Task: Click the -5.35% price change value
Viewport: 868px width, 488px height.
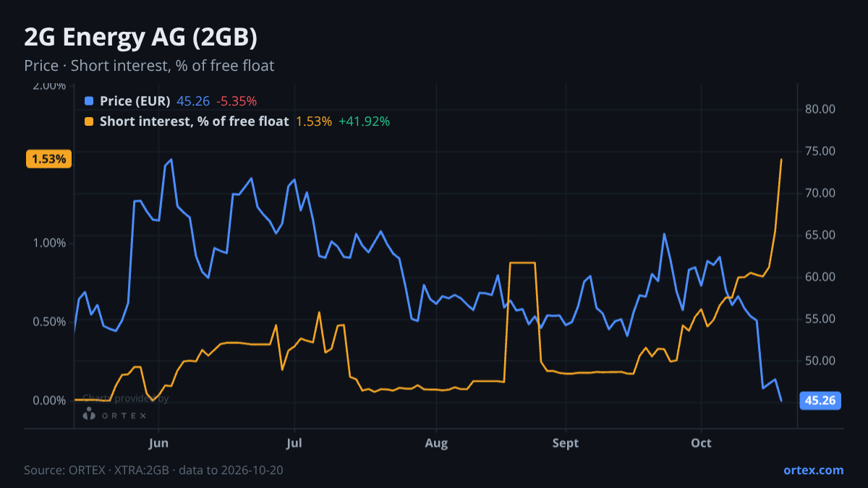Action: tap(237, 101)
